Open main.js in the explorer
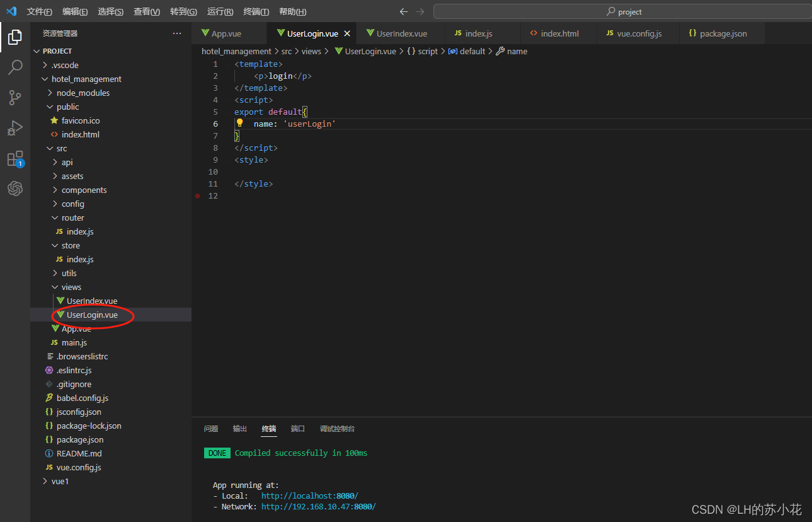812x522 pixels. (x=111, y=342)
